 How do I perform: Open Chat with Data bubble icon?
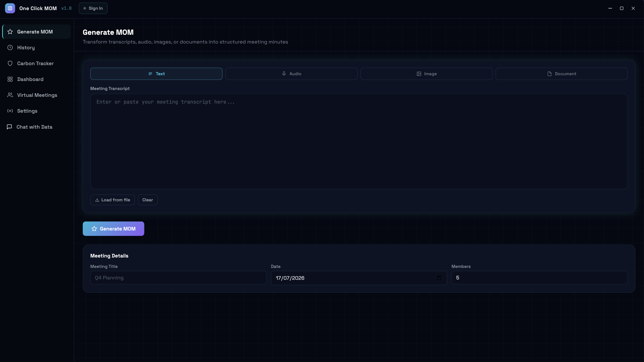pyautogui.click(x=10, y=127)
